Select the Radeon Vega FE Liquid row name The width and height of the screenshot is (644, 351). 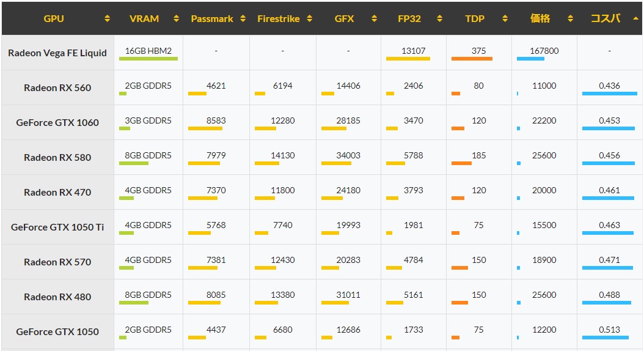click(57, 53)
